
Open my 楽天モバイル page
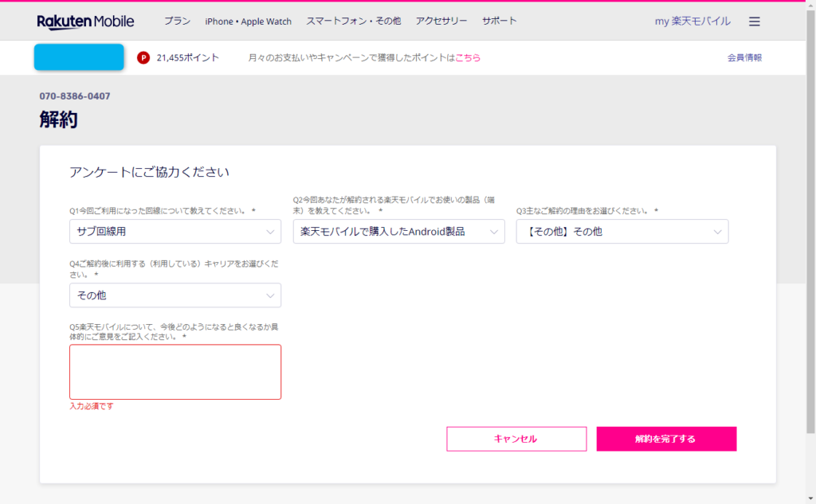click(x=692, y=21)
